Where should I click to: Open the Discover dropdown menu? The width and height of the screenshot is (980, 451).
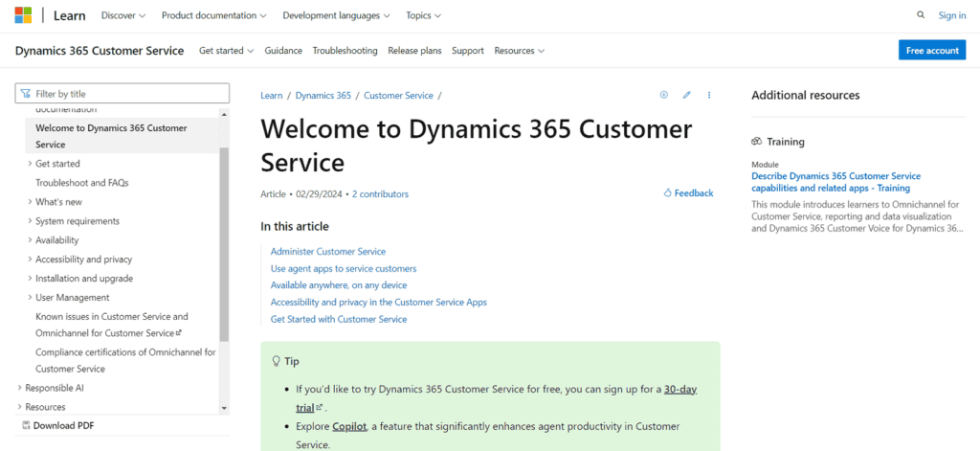pos(123,15)
